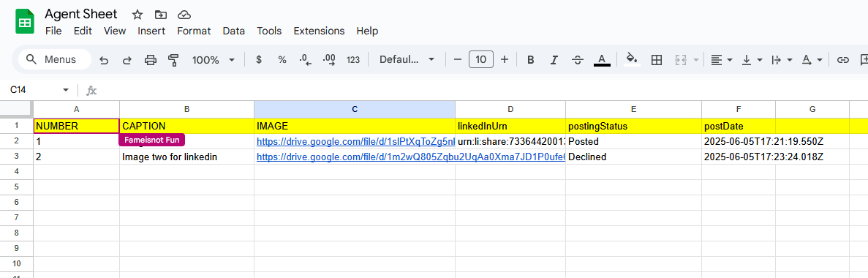This screenshot has width=868, height=278.
Task: Select the postDate header cell
Action: [x=739, y=127]
